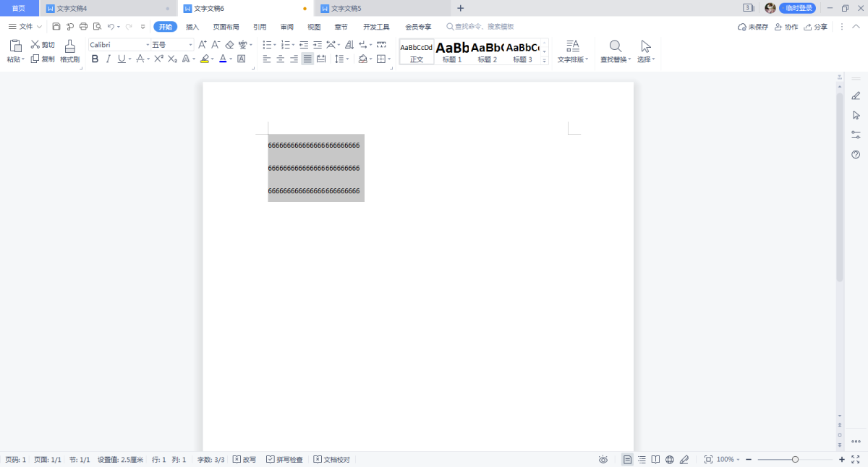This screenshot has height=467, width=868.
Task: Switch to the 页面布局 ribbon tab
Action: point(226,27)
